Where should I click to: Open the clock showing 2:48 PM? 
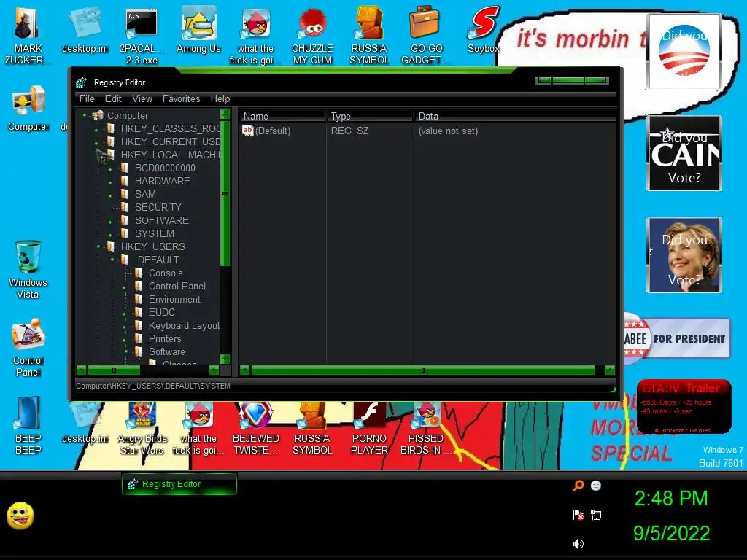pyautogui.click(x=671, y=499)
